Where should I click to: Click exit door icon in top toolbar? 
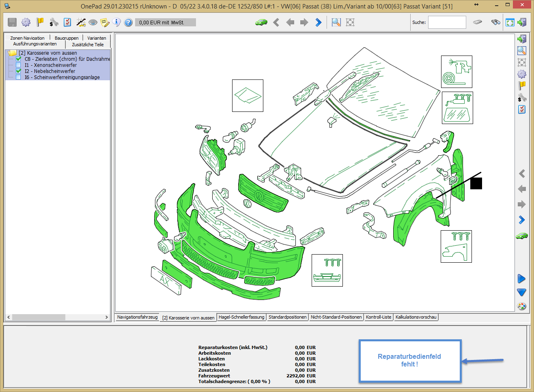(x=522, y=22)
